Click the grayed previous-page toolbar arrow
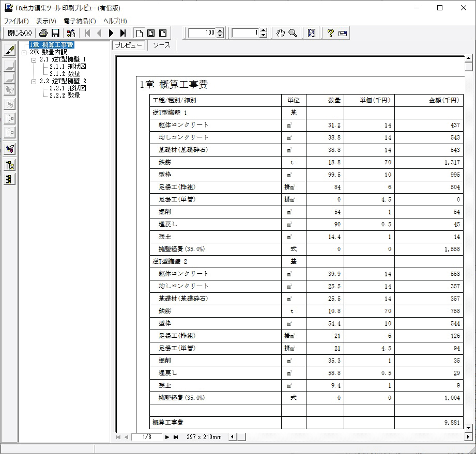 click(x=99, y=33)
